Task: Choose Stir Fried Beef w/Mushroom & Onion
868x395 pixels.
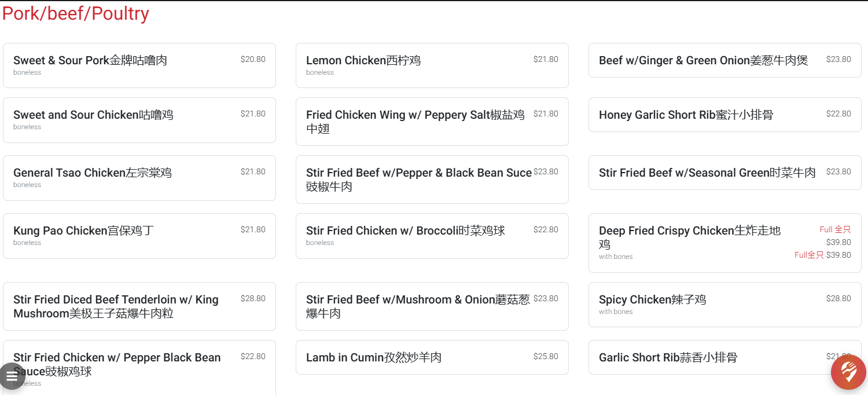Action: pos(432,306)
